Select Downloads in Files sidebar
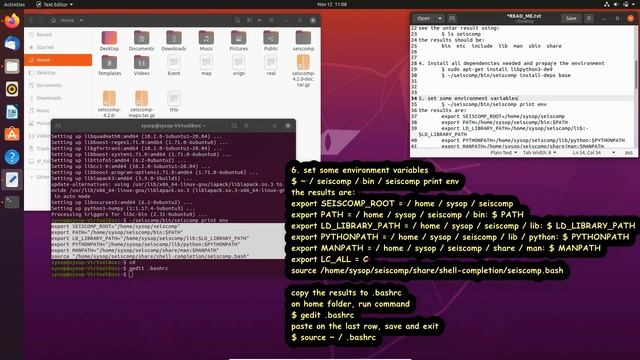Image resolution: width=640 pixels, height=360 pixels. pos(58,98)
